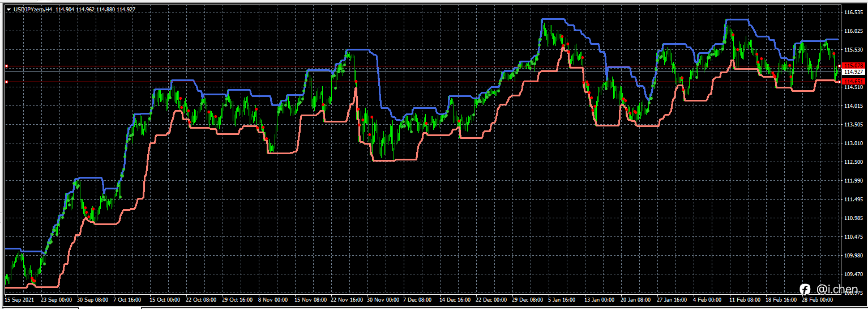Screen dimensions: 868x309
Task: Click the 110.475 price scale label
Action: [x=853, y=236]
